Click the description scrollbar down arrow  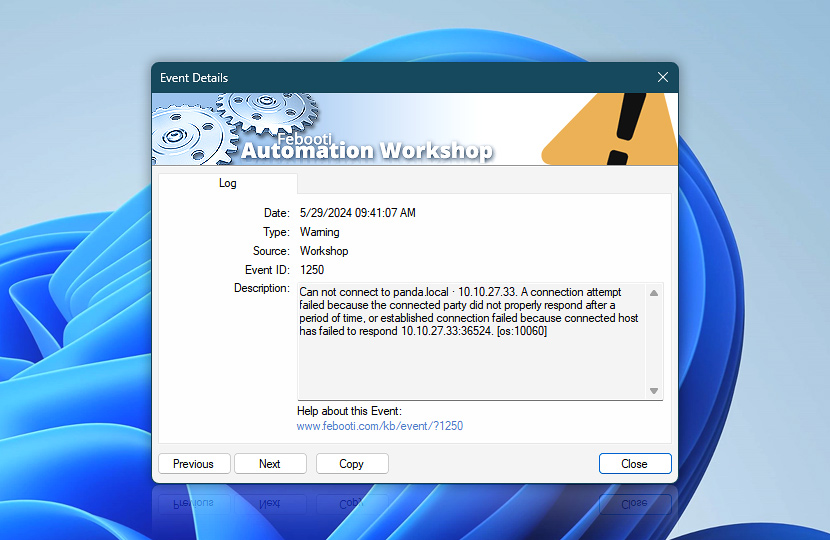click(654, 391)
